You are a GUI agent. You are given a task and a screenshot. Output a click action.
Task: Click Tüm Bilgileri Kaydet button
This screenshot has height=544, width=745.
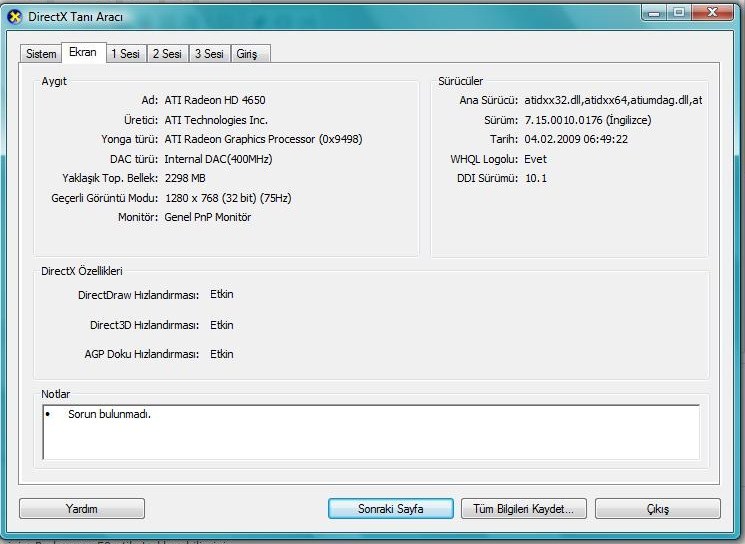524,509
